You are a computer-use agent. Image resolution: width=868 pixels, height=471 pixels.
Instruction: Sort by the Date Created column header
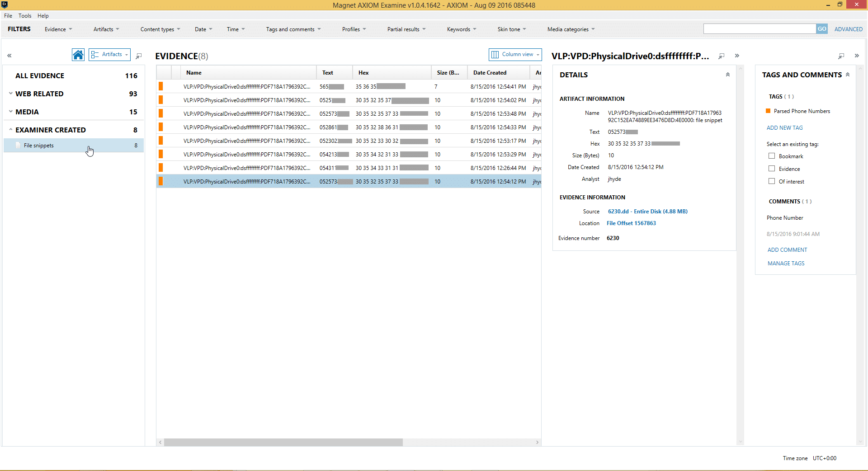499,73
